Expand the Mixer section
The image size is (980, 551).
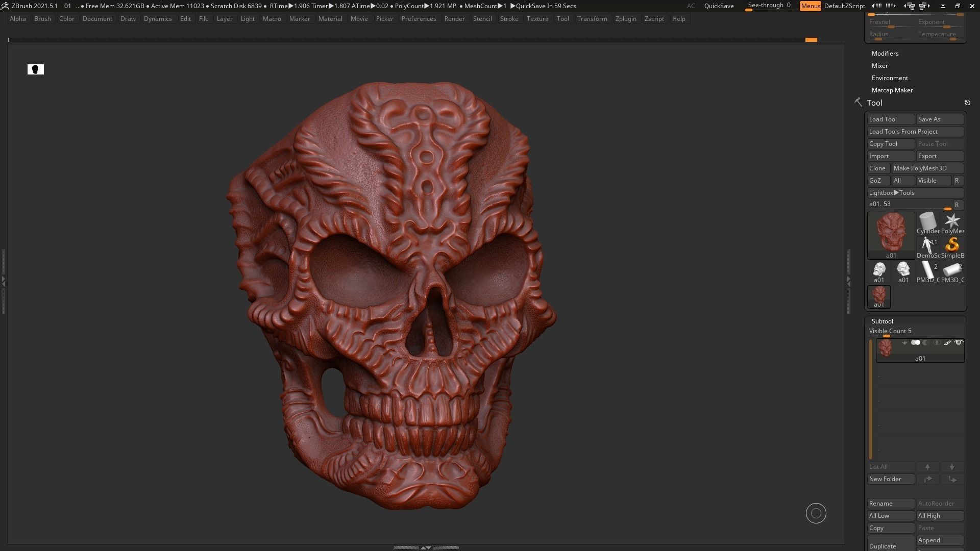tap(880, 66)
